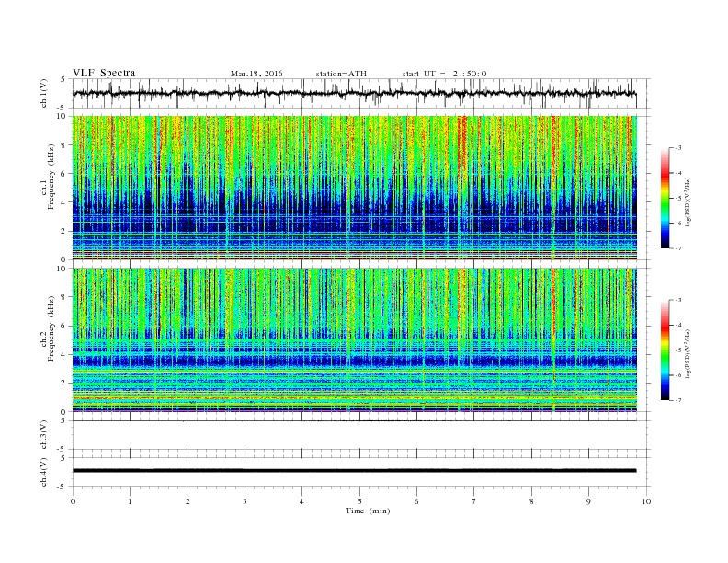728x563 pixels.
Task: Click the time axis tick label "4"
Action: click(301, 501)
